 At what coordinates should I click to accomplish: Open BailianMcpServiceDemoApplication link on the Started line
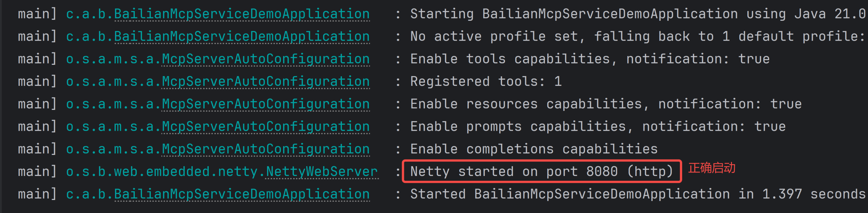click(x=242, y=194)
